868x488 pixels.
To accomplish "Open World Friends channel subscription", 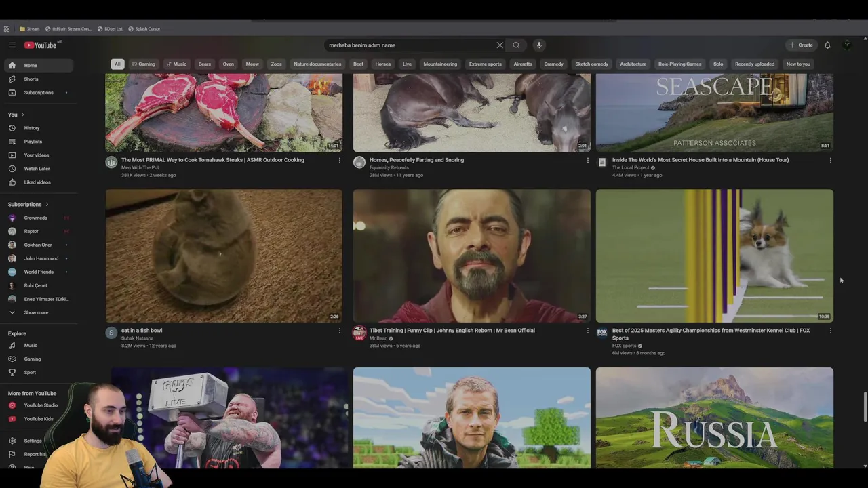I will tap(38, 272).
